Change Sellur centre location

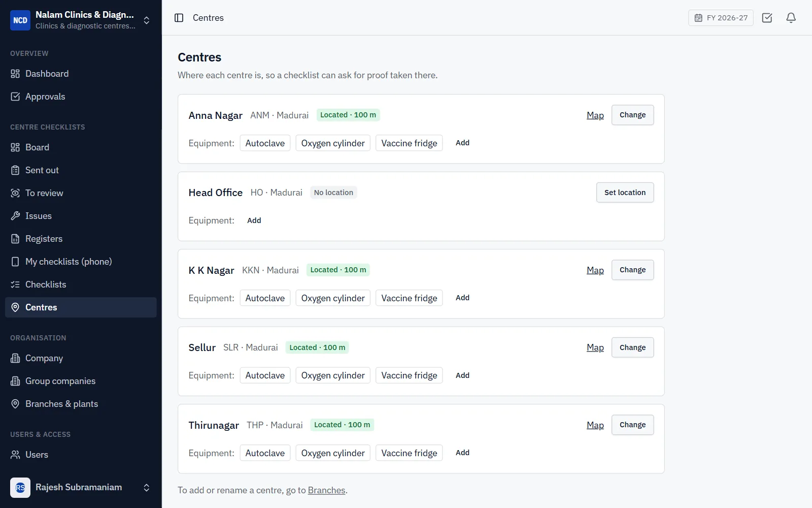632,347
